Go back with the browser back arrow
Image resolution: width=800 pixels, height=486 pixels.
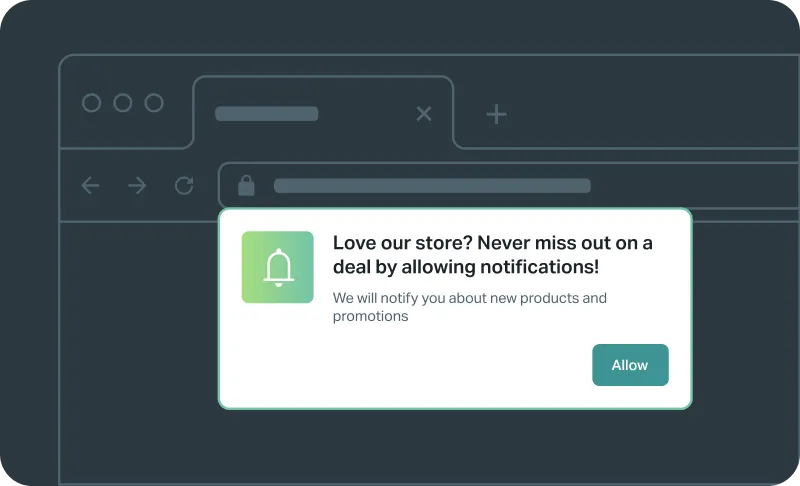[x=90, y=186]
